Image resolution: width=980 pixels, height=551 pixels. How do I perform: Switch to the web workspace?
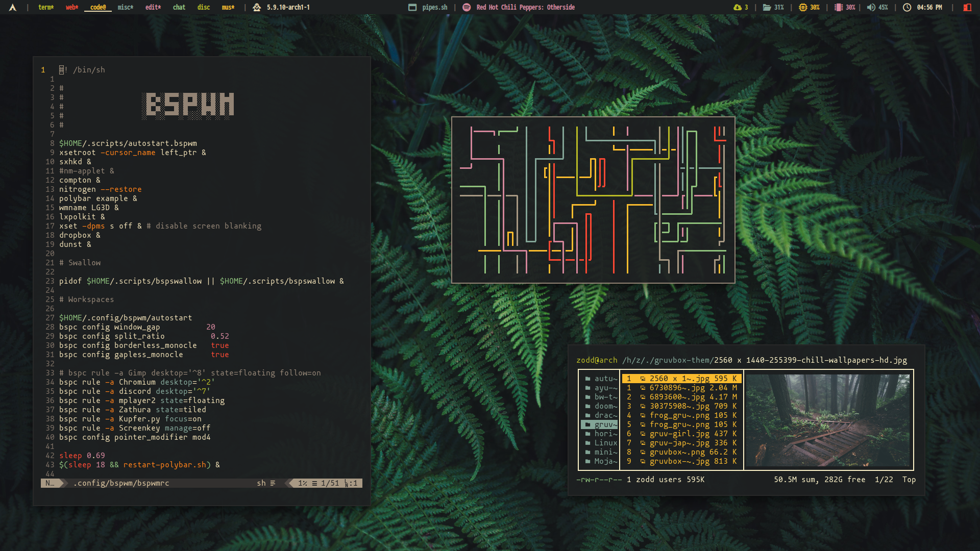point(72,7)
